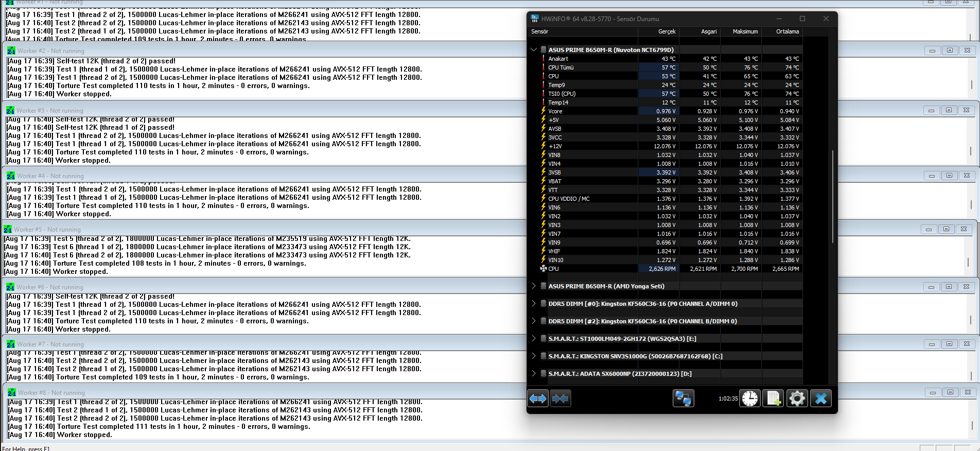Minimize the Worker #2 child window
This screenshot has width=980, height=451.
932,50
